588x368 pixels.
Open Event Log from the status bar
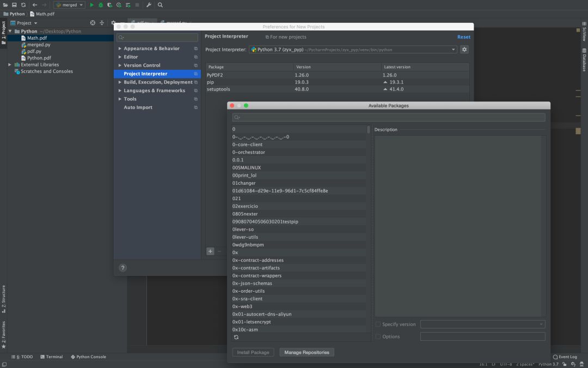pos(565,357)
